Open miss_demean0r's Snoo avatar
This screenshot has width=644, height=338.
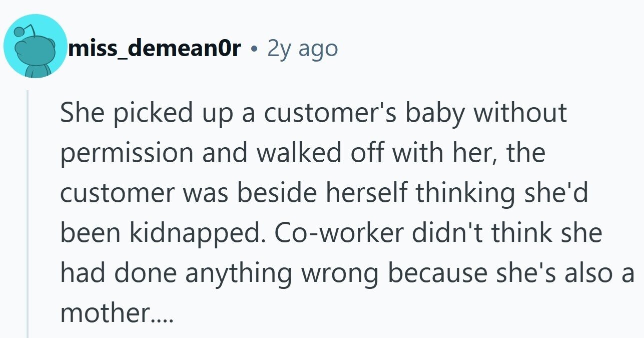click(x=35, y=46)
